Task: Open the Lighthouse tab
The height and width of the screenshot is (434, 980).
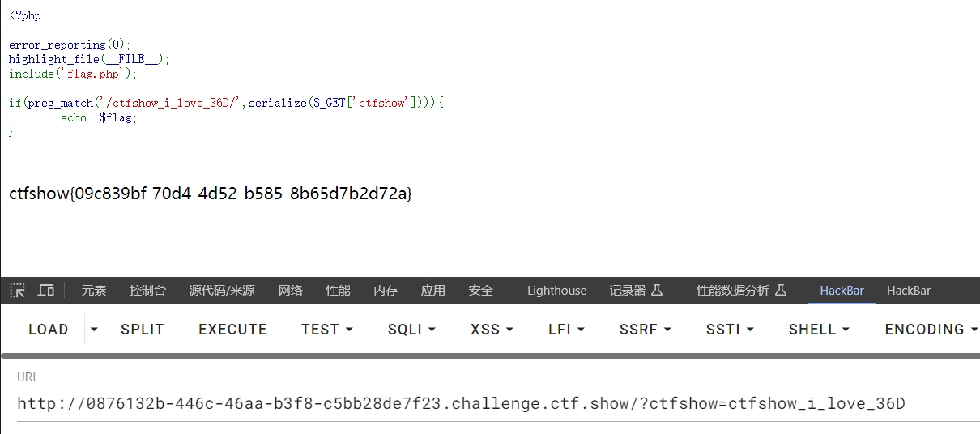Action: [x=556, y=290]
